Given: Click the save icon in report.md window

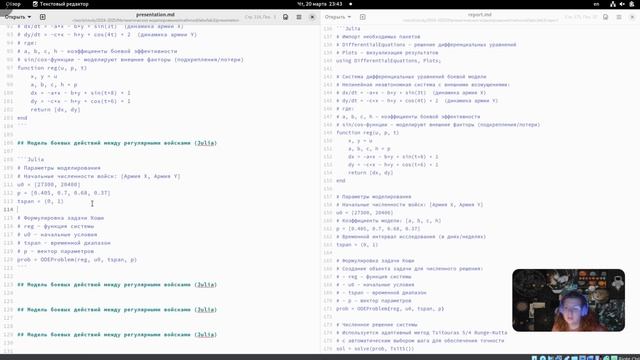Looking at the screenshot, I should tap(606, 17).
